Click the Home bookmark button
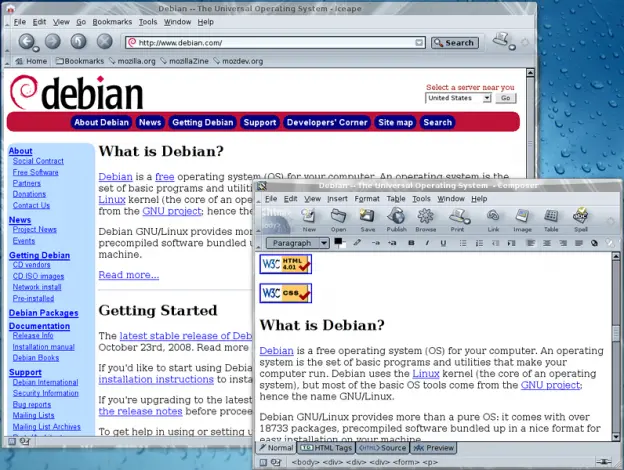Viewport: 624px width, 470px height. click(x=31, y=61)
